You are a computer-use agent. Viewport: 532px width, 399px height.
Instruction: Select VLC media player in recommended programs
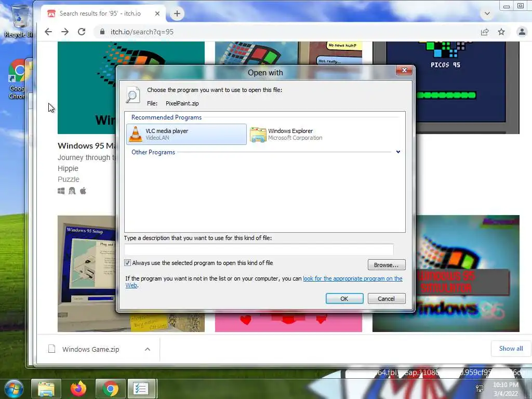tap(187, 135)
